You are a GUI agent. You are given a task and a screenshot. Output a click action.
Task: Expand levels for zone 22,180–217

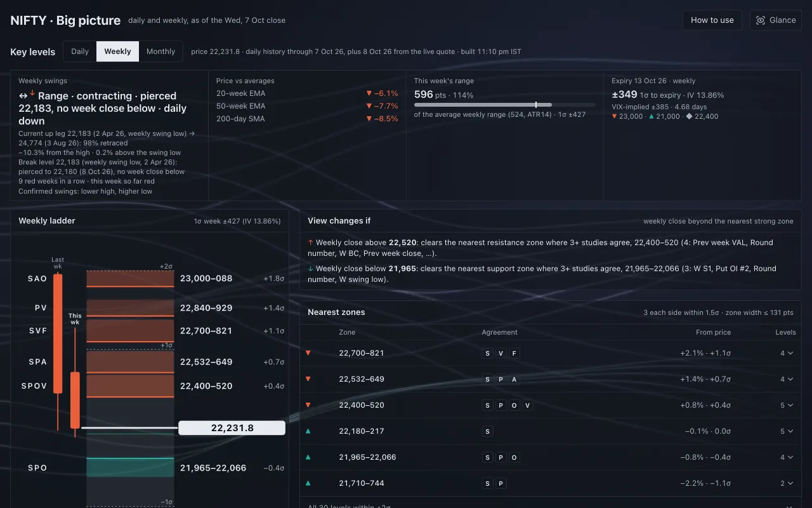coord(787,431)
